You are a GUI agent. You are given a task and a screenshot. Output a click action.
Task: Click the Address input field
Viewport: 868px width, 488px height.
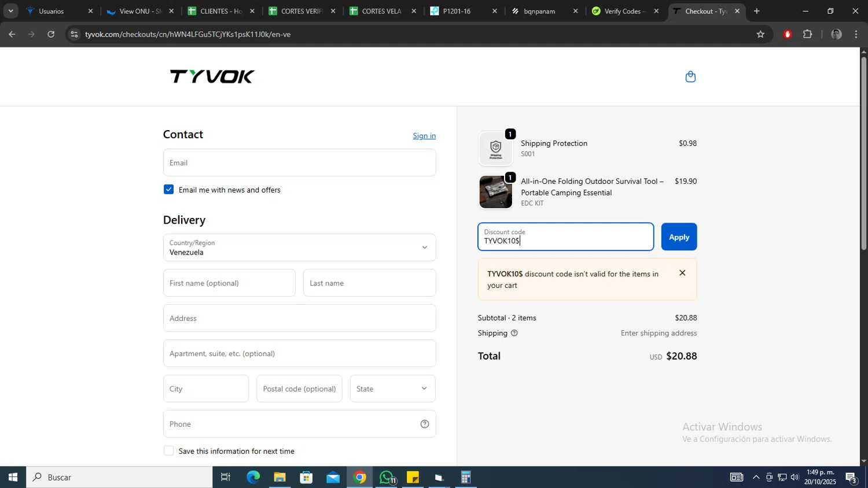[299, 318]
